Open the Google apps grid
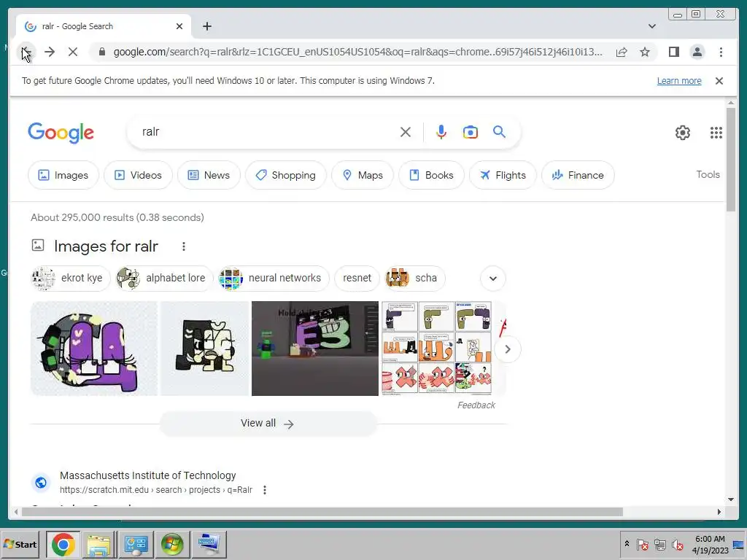 (x=716, y=133)
